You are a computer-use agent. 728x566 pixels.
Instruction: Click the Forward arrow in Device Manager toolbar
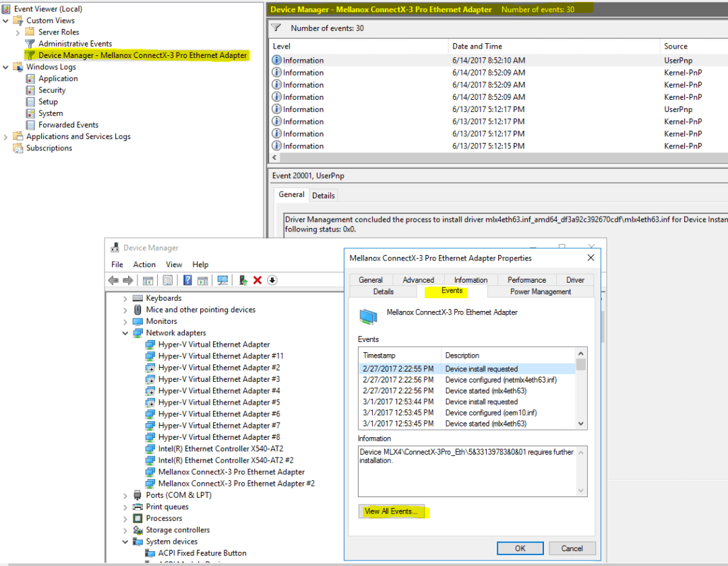click(127, 280)
